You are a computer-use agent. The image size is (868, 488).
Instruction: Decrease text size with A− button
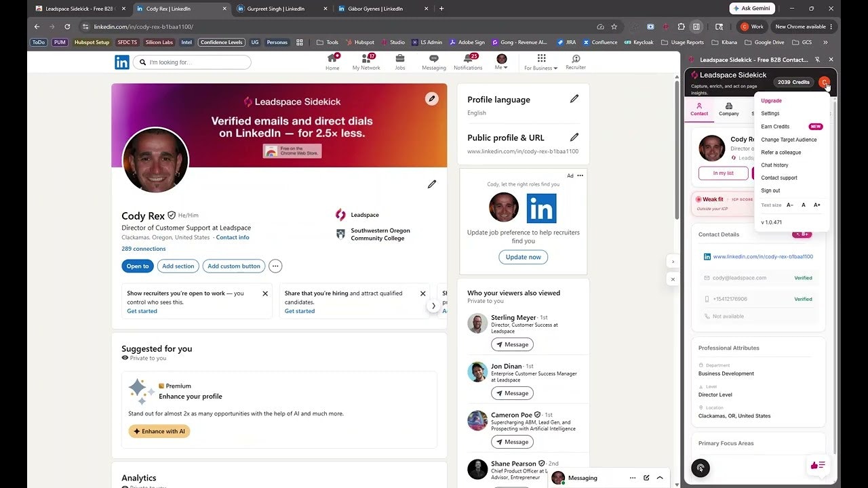click(x=790, y=205)
